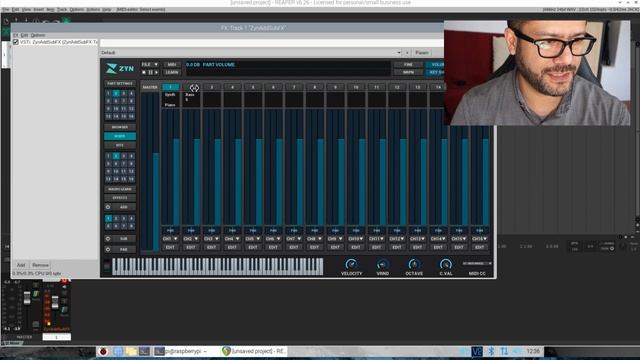The height and width of the screenshot is (360, 640).
Task: Open the CH1 channel dropdown
Action: tap(170, 238)
